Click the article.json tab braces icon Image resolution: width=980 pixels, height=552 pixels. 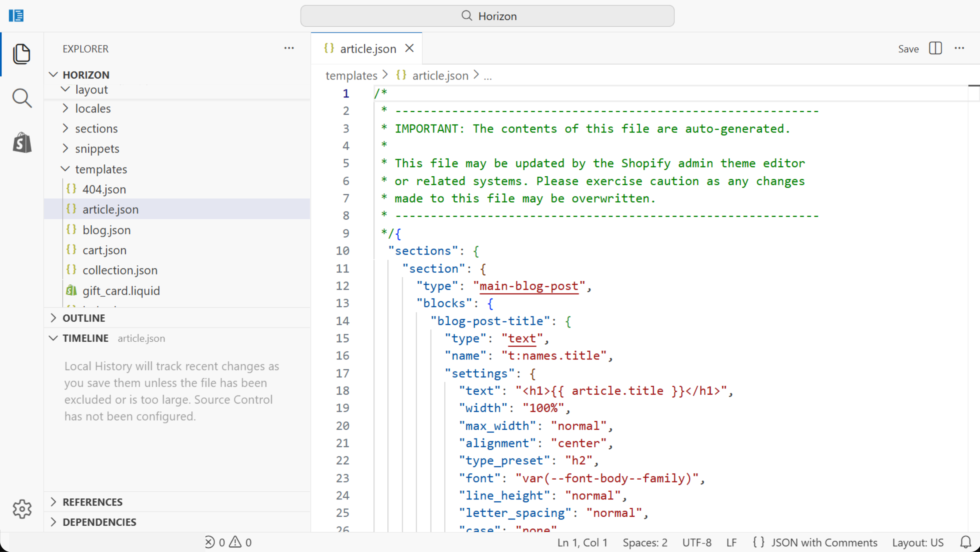(x=329, y=48)
